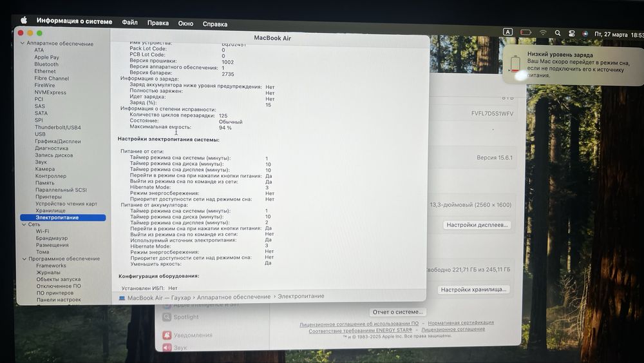Select Диагностика in the sidebar
The height and width of the screenshot is (363, 644).
pos(52,148)
